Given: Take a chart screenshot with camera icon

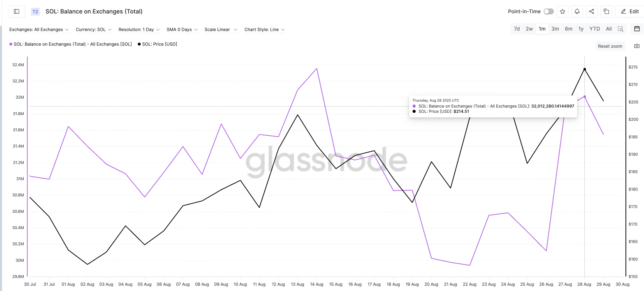Looking at the screenshot, I should click(x=637, y=46).
